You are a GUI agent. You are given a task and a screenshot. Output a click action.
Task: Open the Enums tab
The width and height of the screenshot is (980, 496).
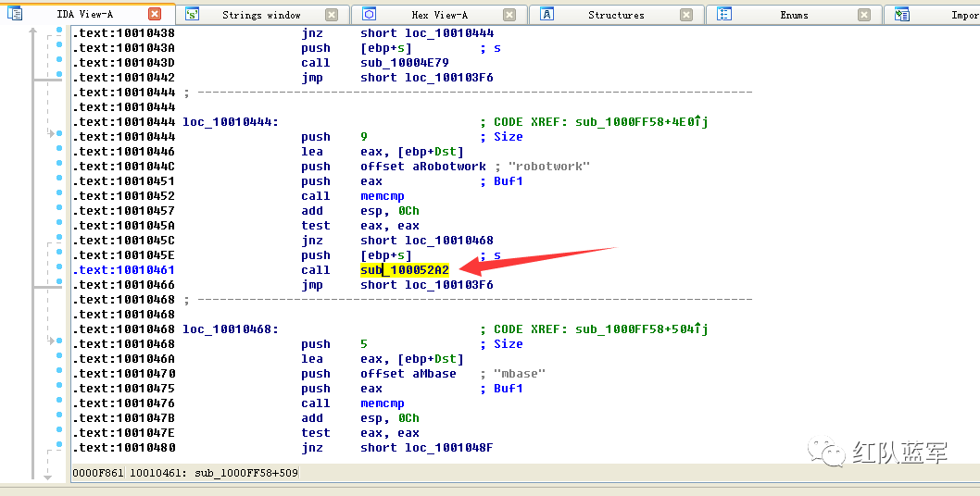tap(794, 15)
